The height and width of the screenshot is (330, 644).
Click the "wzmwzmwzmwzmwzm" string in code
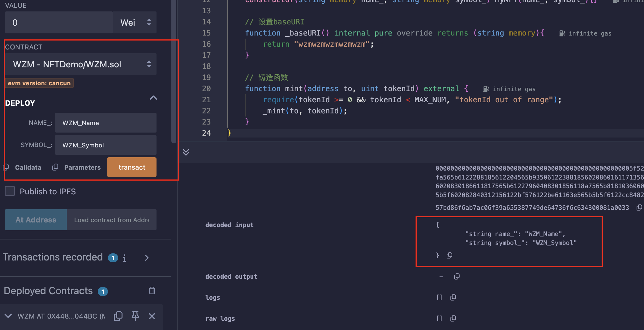332,44
